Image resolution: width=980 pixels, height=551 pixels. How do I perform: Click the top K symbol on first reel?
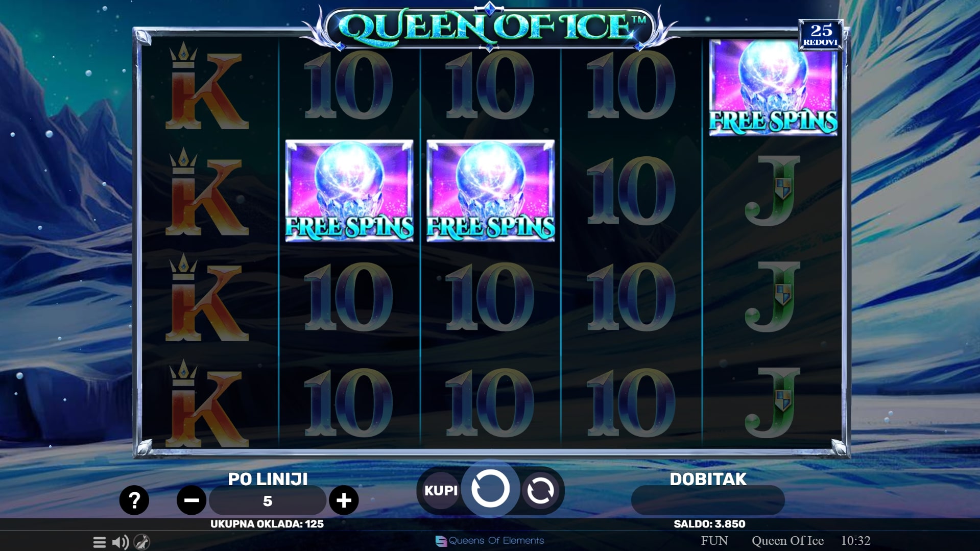pos(207,86)
